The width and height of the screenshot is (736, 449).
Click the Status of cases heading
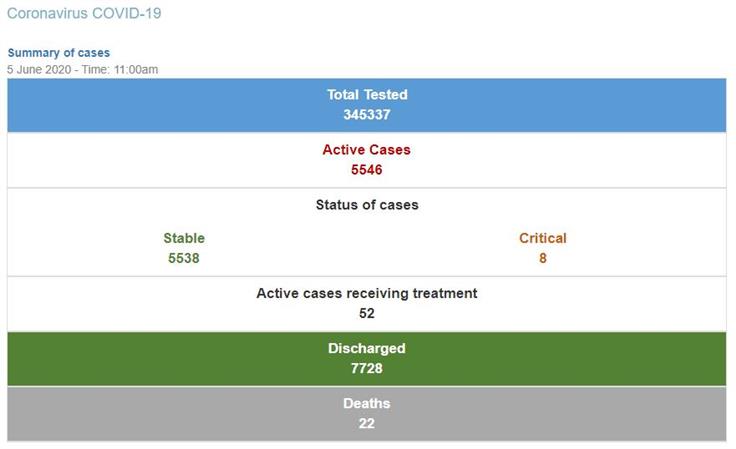point(367,205)
